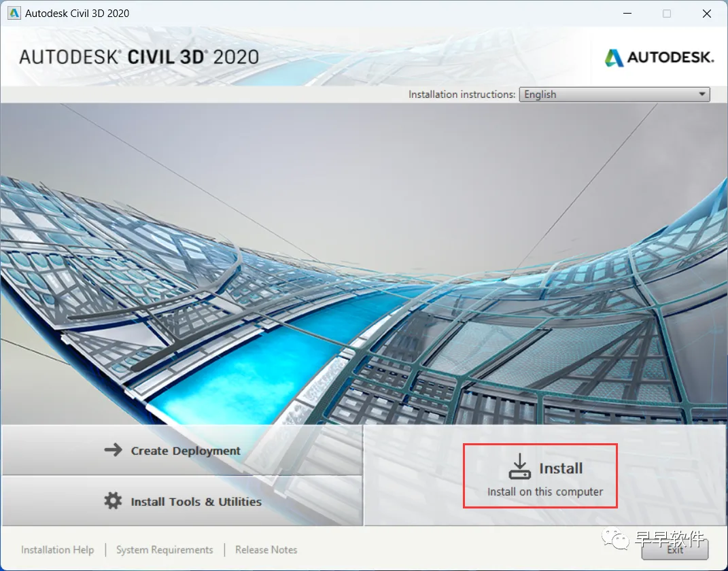Click the 'AUTODESK CIVIL 3D 2020' heading text
Screen dimensions: 728x571
[139, 57]
